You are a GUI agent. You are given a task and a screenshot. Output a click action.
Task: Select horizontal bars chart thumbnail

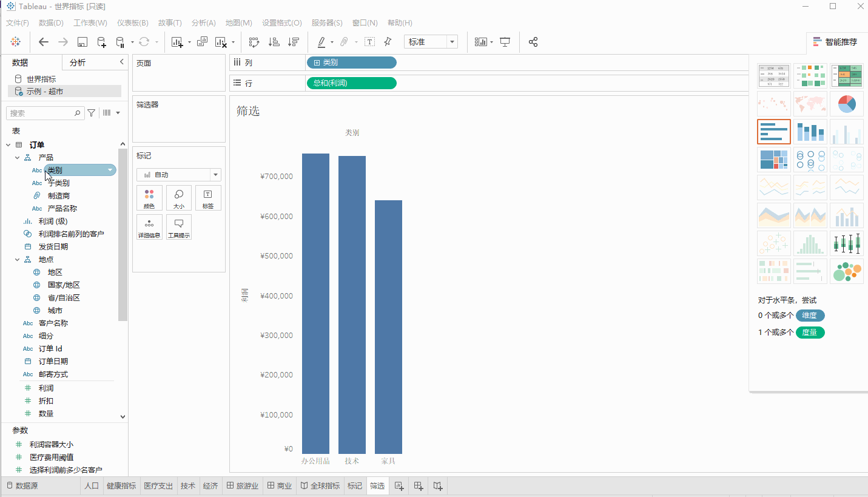pyautogui.click(x=774, y=132)
